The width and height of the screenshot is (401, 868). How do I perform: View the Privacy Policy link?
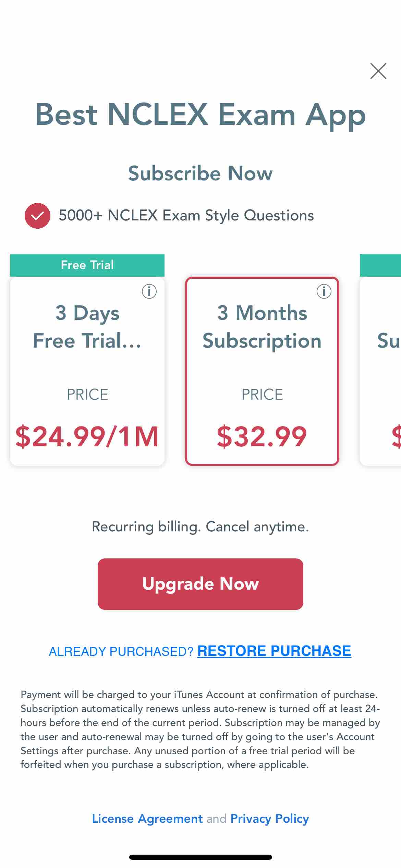(x=270, y=819)
